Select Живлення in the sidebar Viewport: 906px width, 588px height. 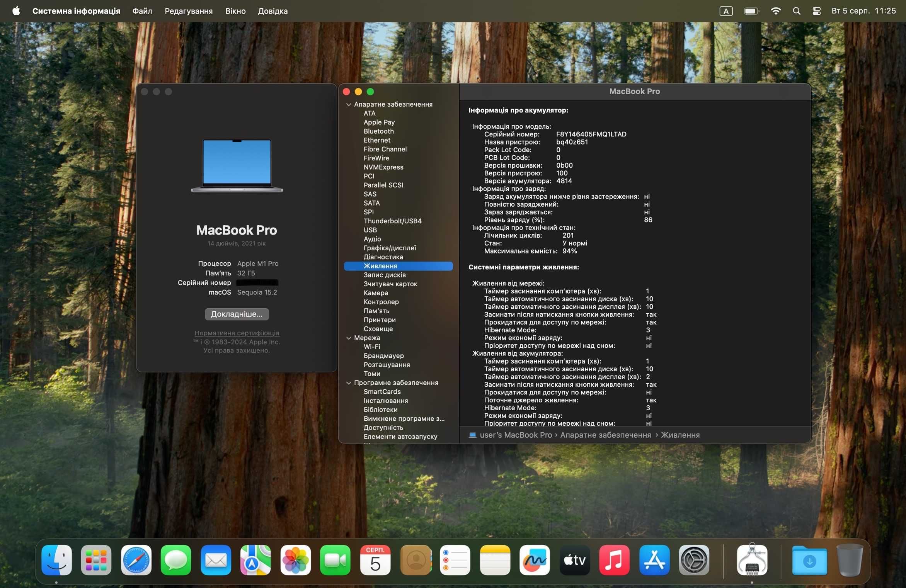pos(398,266)
